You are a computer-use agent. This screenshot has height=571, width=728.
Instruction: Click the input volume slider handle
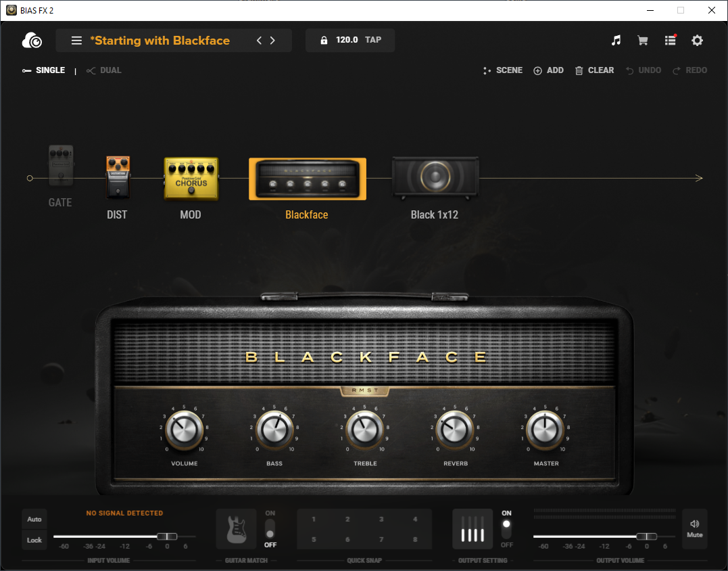167,536
